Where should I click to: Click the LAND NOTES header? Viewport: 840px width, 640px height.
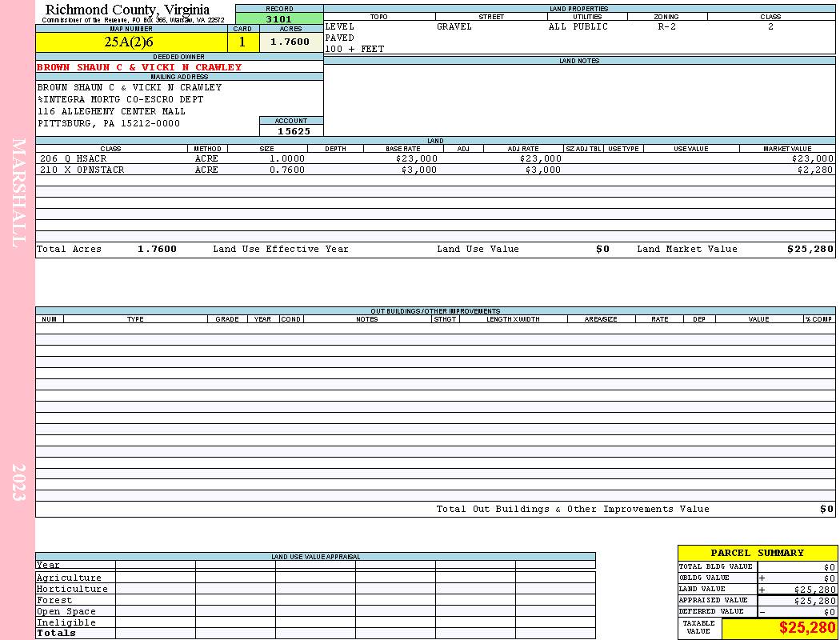click(579, 61)
